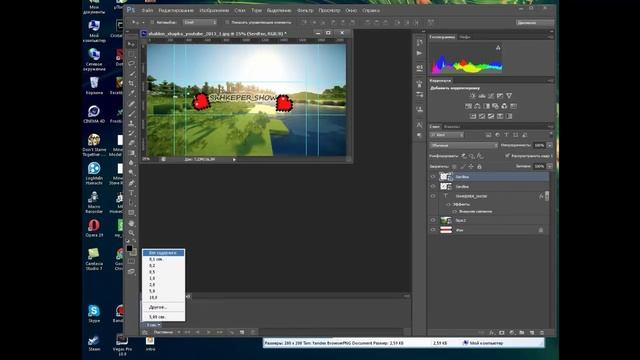This screenshot has width=640, height=360.
Task: Select the Gradient tool
Action: (131, 153)
